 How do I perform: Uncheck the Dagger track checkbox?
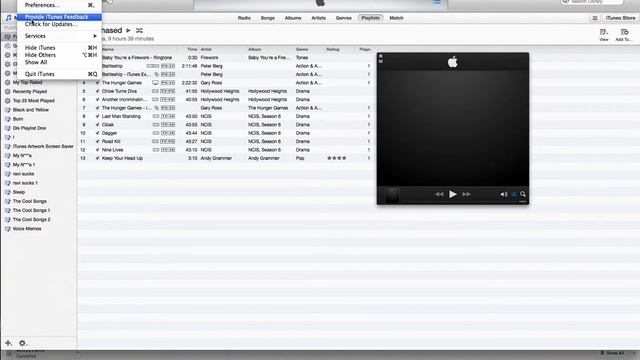(98, 133)
